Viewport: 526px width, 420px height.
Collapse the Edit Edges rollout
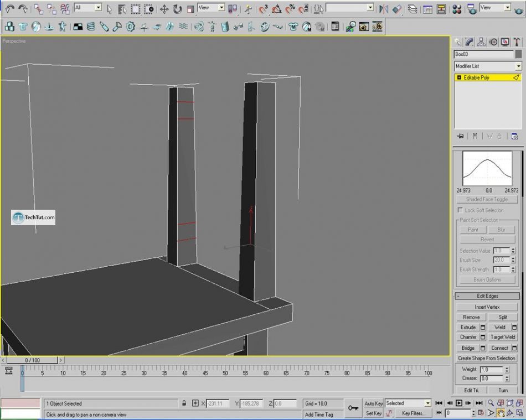(487, 296)
